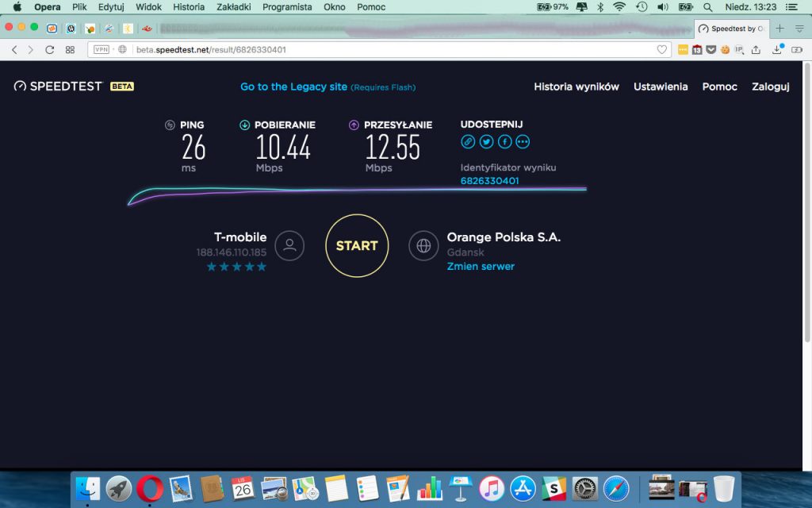The width and height of the screenshot is (812, 508).
Task: Open Safari from the Dock
Action: pos(615,488)
